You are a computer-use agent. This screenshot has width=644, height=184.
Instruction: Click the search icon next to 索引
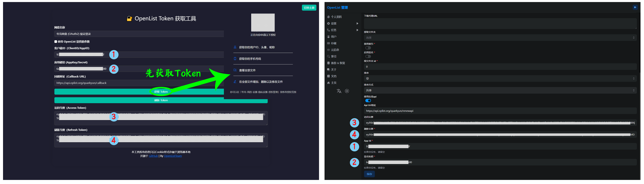tap(328, 57)
